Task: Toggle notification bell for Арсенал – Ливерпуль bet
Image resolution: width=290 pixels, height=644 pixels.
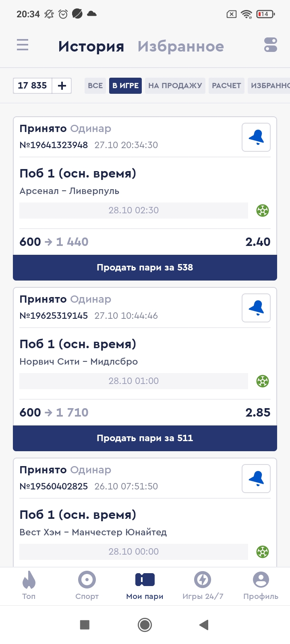Action: coord(256,138)
